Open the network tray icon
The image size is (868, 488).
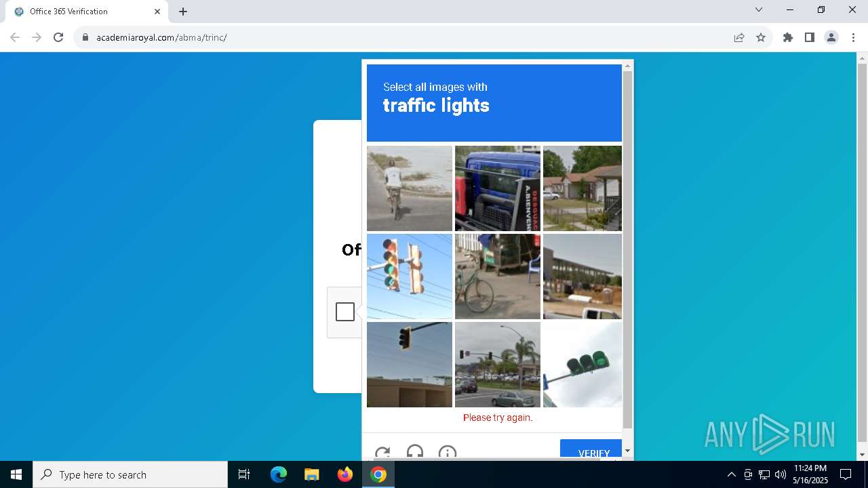pos(764,474)
